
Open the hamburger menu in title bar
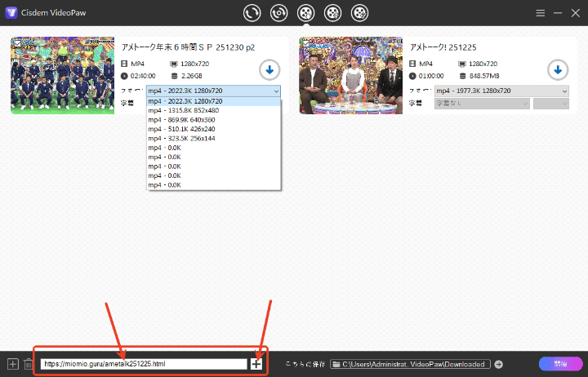tap(540, 13)
